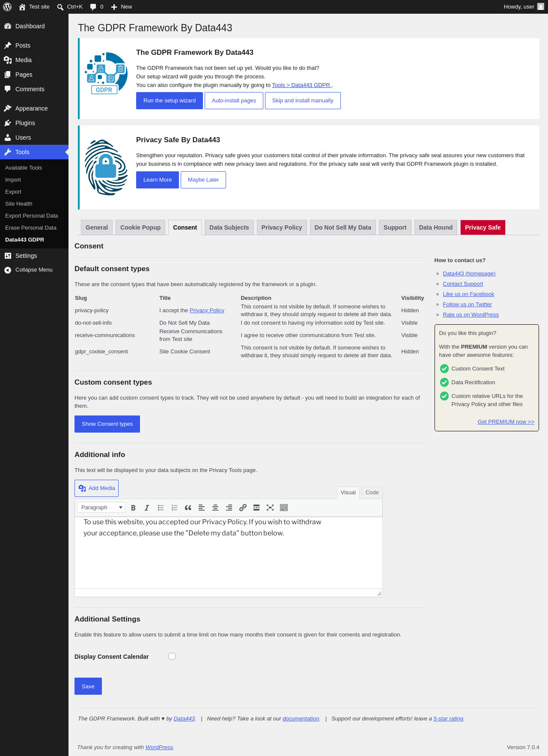Save the consent settings
Screen dimensions: 548x756
pyautogui.click(x=88, y=686)
